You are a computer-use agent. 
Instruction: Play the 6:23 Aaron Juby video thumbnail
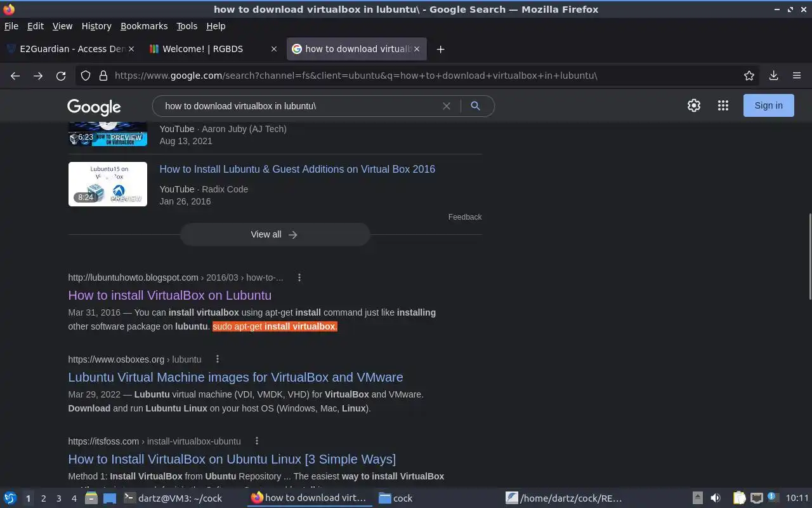(108, 133)
